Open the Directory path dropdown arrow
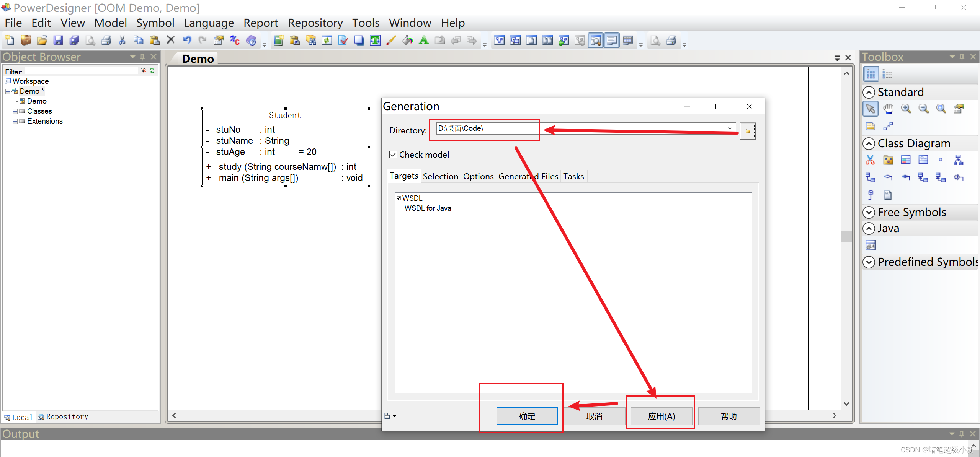 [x=730, y=128]
